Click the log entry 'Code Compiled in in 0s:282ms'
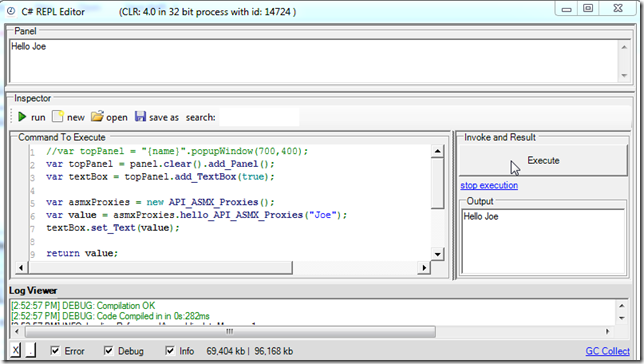This screenshot has height=364, width=644. coord(110,316)
